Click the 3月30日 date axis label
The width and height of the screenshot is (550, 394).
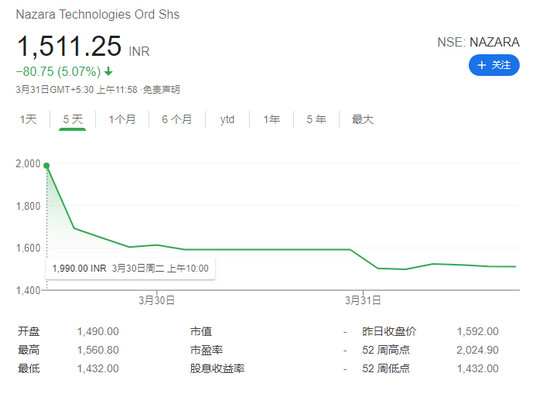156,300
